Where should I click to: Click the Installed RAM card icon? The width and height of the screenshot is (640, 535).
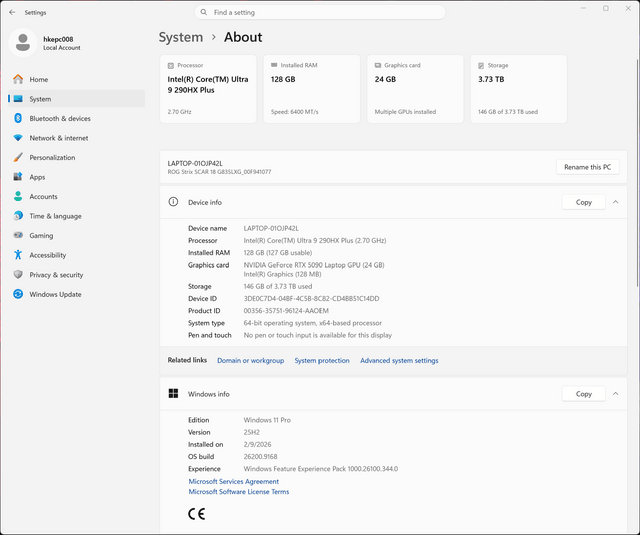pyautogui.click(x=274, y=65)
